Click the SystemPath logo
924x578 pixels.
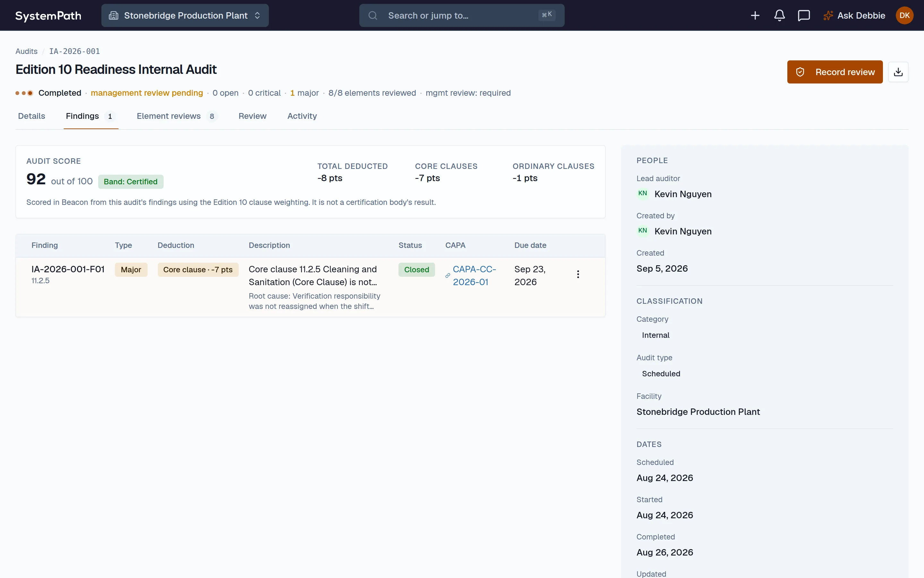48,16
